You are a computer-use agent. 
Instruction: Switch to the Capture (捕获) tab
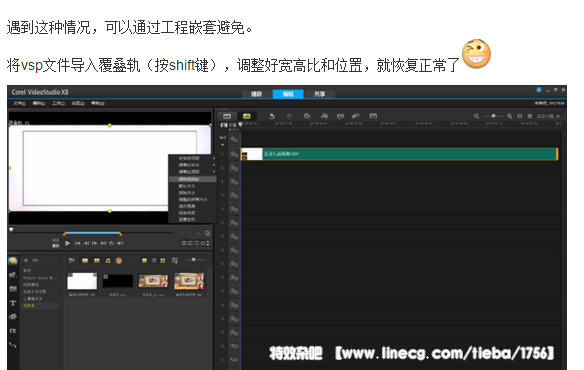[x=256, y=94]
